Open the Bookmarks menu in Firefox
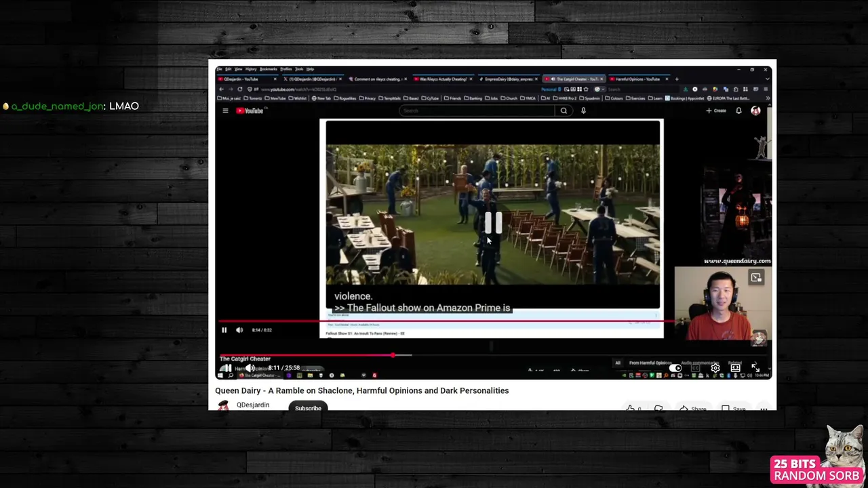 pos(269,69)
